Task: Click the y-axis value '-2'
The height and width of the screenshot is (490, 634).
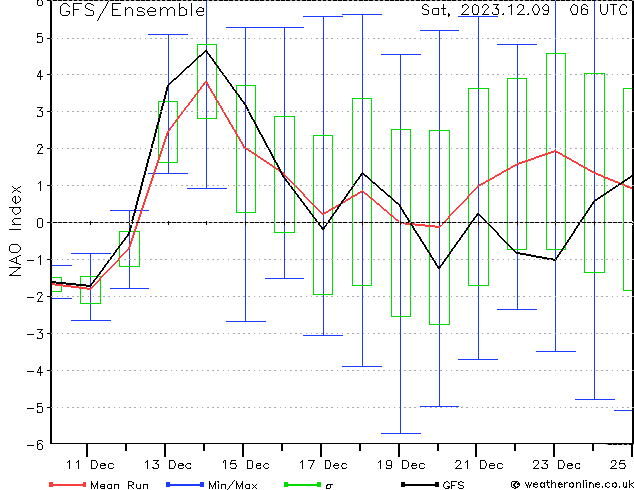Action: [35, 297]
